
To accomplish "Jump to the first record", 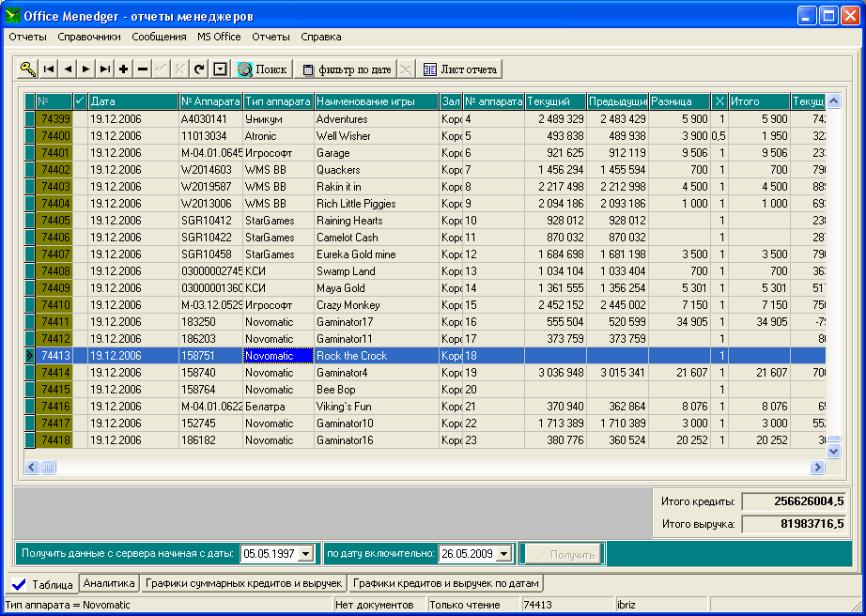I will 49,69.
